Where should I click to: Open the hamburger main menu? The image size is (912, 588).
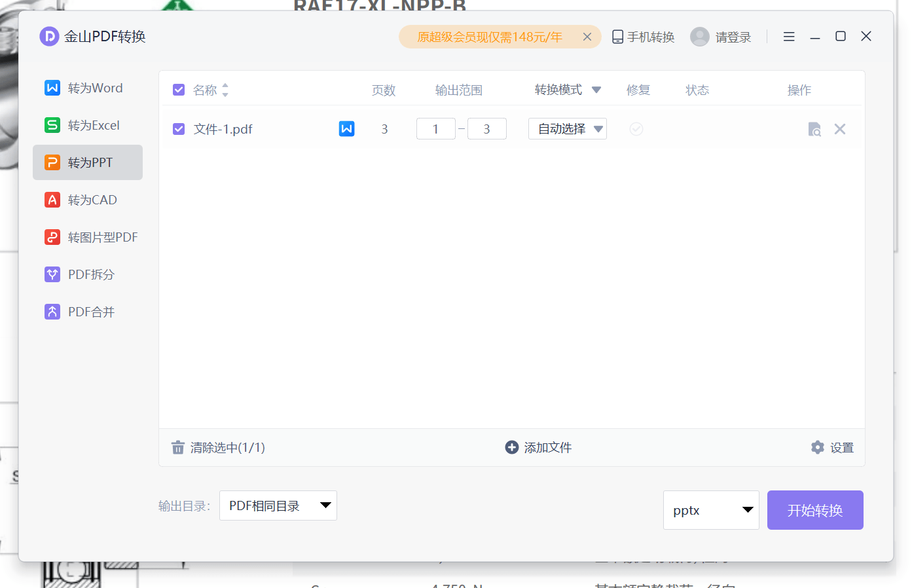(x=789, y=37)
